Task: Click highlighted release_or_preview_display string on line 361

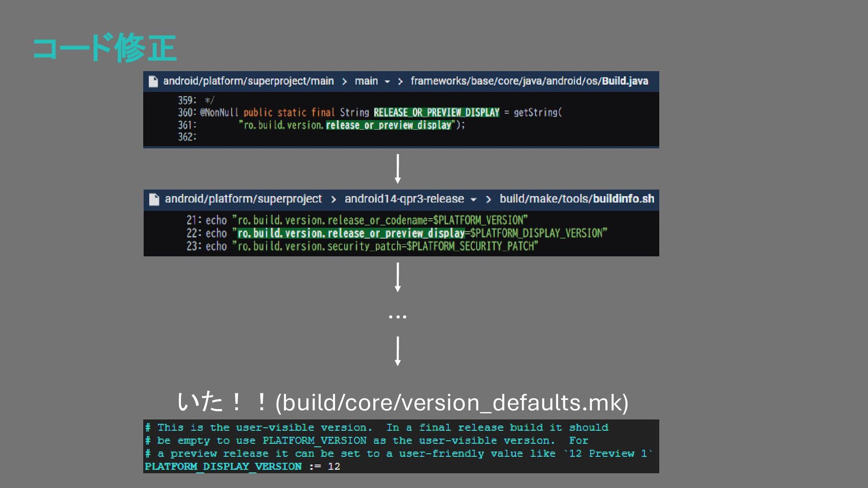Action: [x=388, y=125]
